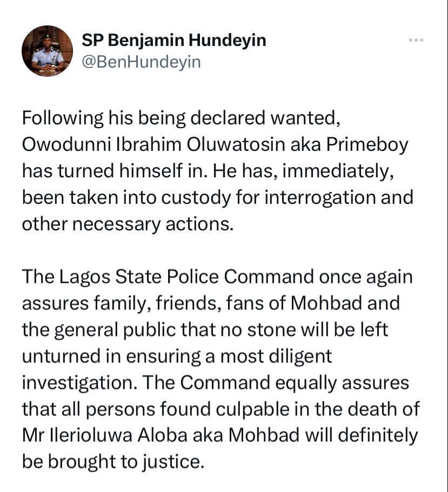Open the tweet's three-dot more options menu

(416, 40)
